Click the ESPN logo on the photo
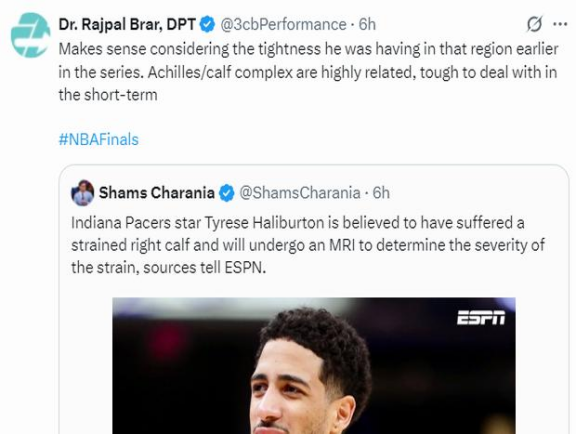 point(481,318)
